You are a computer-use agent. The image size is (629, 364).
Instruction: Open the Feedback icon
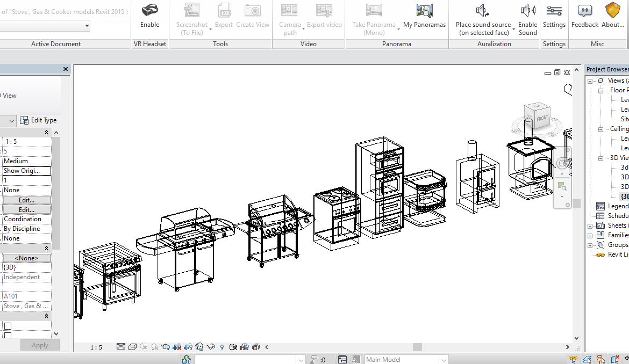584,11
